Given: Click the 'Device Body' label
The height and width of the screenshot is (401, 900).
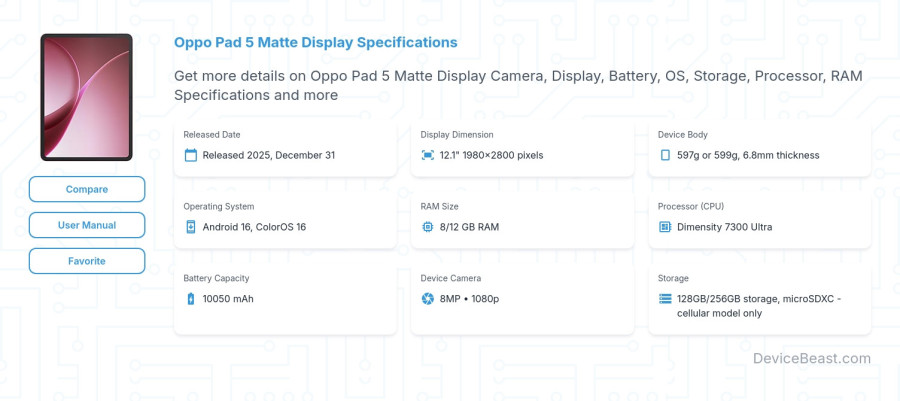Looking at the screenshot, I should point(682,135).
